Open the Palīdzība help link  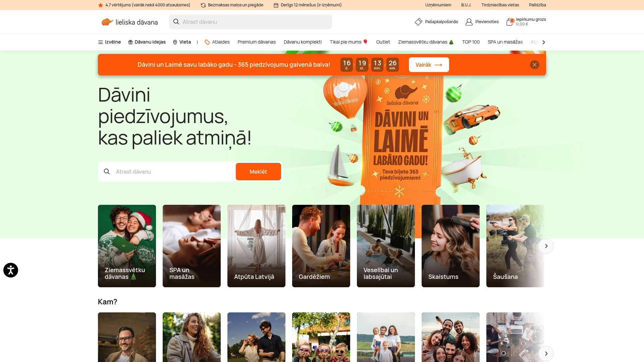[537, 5]
